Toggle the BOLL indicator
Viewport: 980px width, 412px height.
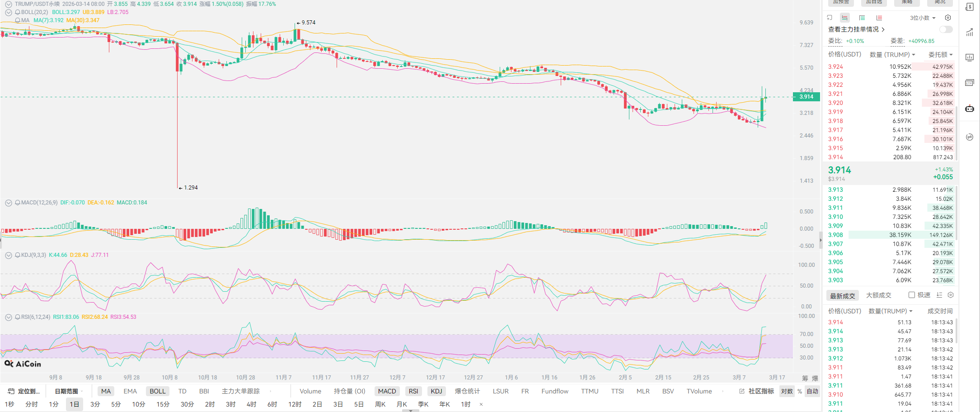158,391
